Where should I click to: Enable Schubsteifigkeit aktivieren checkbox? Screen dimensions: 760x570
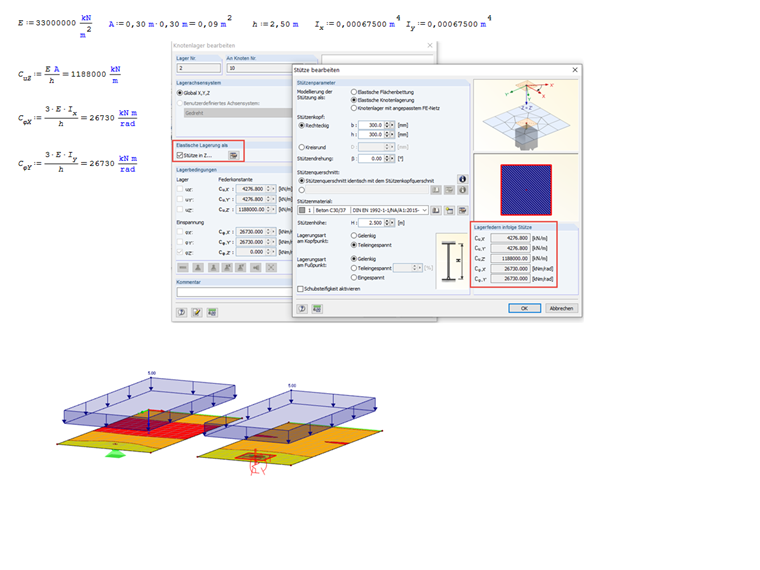click(x=329, y=288)
